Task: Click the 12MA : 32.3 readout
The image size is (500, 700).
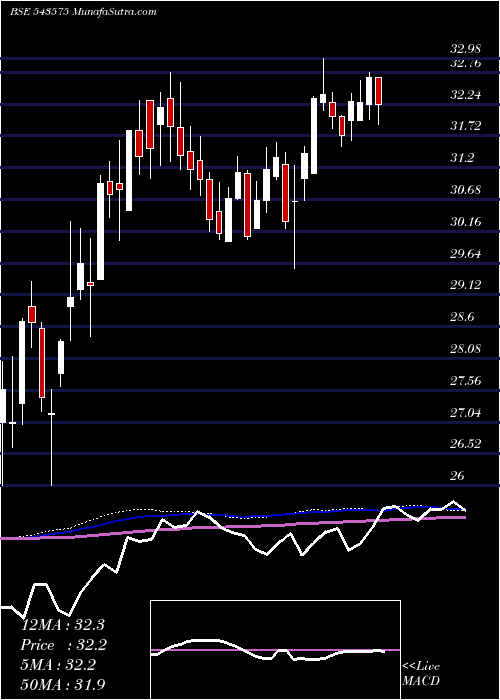Action: [63, 625]
